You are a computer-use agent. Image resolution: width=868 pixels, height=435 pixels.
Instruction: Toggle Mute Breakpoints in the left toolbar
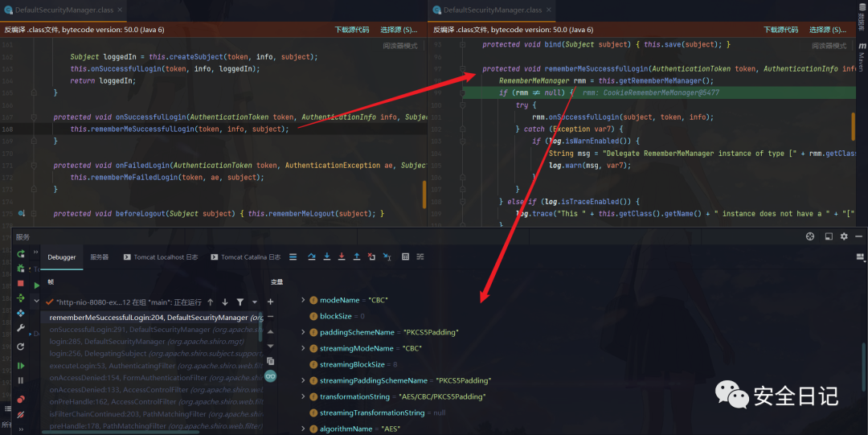click(x=21, y=413)
